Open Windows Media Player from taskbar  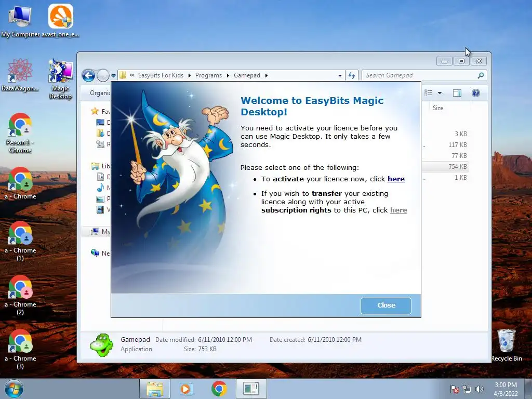187,389
